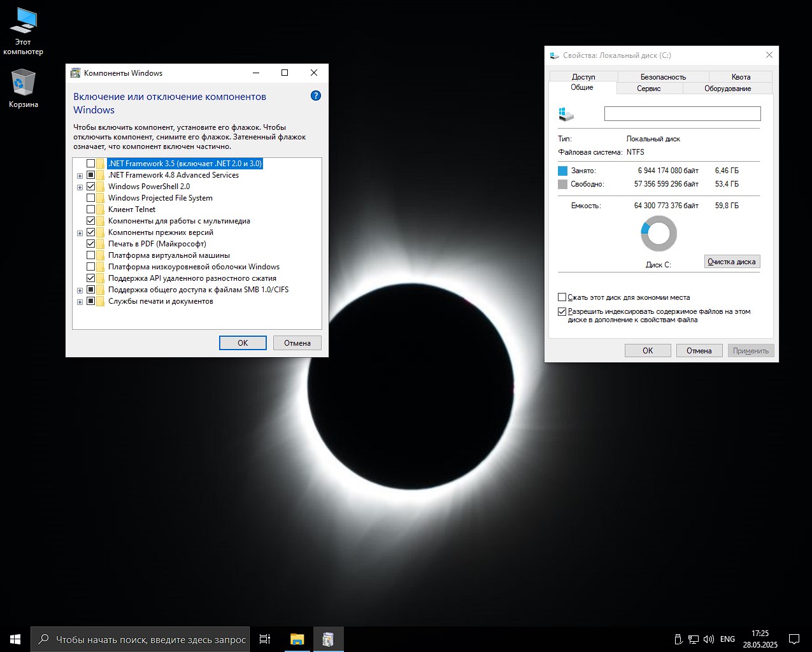Open File Explorer from the taskbar
The width and height of the screenshot is (812, 652).
[x=297, y=639]
